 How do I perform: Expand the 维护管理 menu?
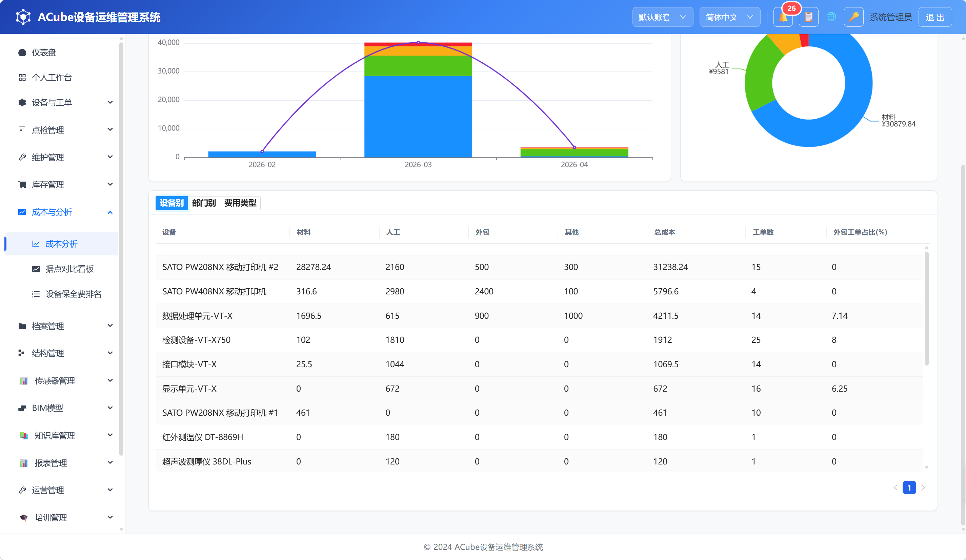(x=110, y=157)
